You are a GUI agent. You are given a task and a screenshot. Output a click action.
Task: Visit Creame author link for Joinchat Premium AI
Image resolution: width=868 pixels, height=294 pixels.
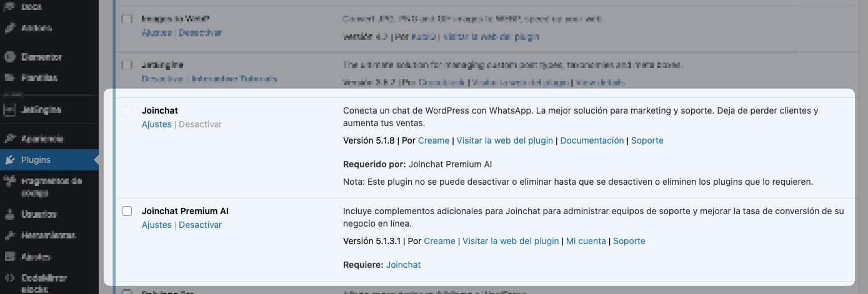point(439,241)
